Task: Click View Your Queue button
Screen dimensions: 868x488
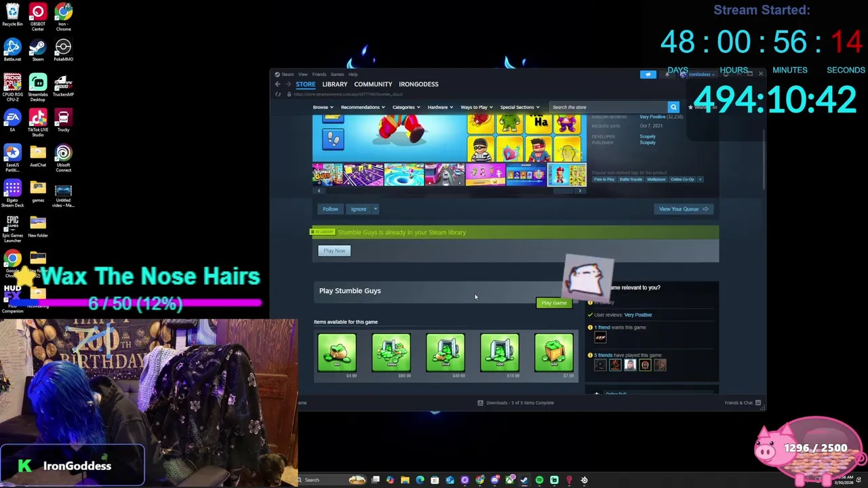Action: tap(684, 209)
